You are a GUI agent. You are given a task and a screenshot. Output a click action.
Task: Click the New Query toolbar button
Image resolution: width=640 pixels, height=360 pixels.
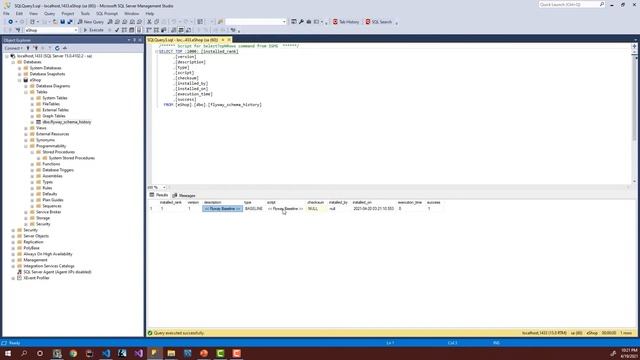pyautogui.click(x=91, y=22)
